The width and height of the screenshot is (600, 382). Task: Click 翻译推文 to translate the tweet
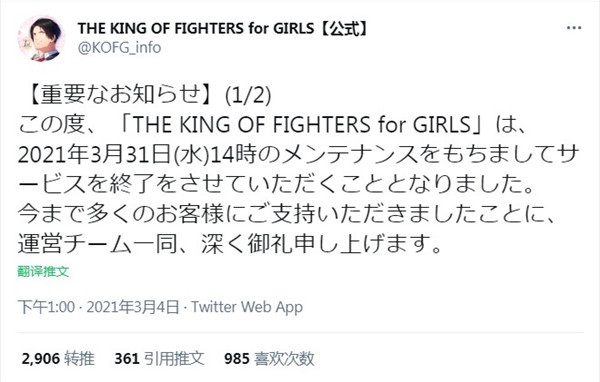tap(43, 271)
